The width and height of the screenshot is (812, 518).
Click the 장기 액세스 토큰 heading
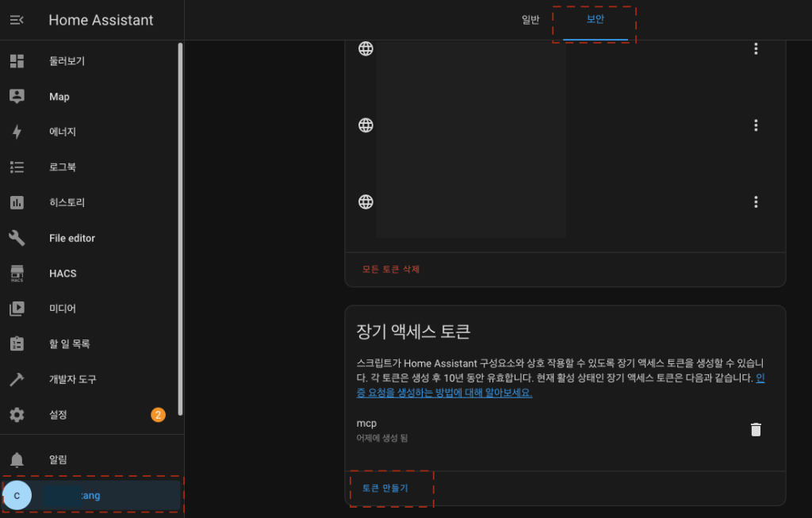coord(413,331)
